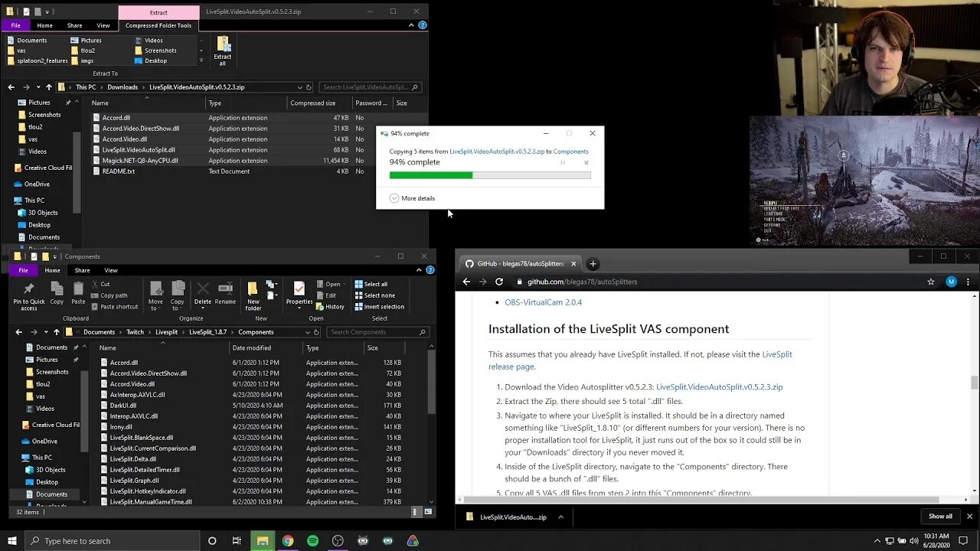Bookmark this page with the star icon
The image size is (980, 551).
pos(931,282)
